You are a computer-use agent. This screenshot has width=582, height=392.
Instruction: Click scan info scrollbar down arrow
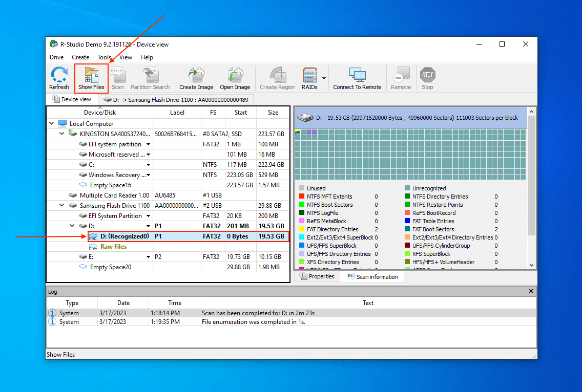click(x=531, y=265)
